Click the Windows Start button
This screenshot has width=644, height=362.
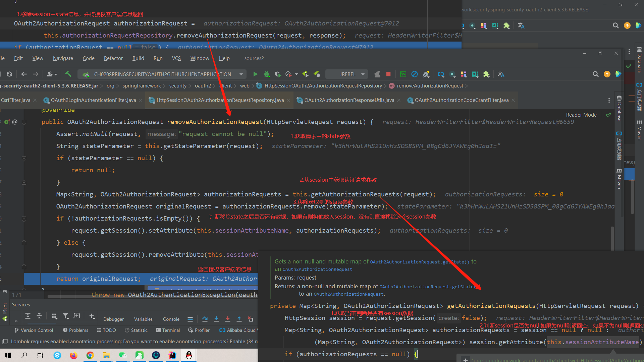pyautogui.click(x=8, y=355)
